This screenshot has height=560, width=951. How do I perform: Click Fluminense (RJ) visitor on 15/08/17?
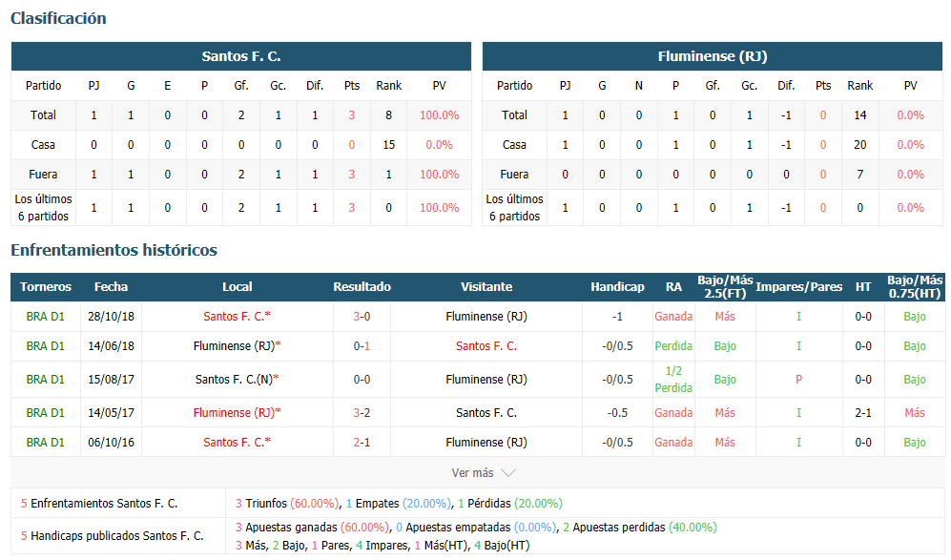pyautogui.click(x=486, y=379)
